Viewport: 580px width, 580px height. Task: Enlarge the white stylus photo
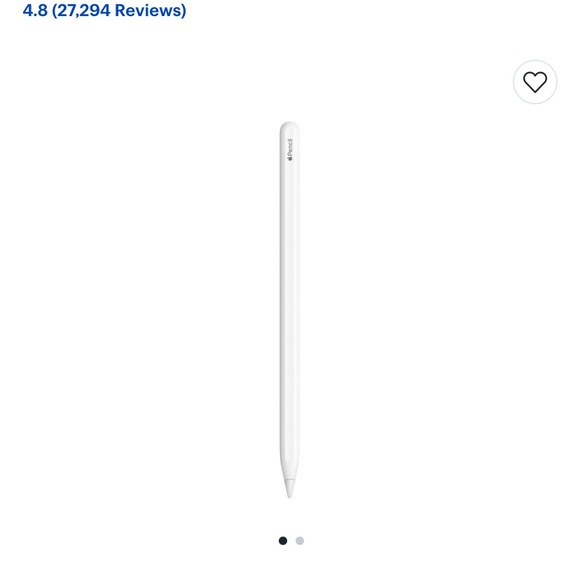coord(289,310)
